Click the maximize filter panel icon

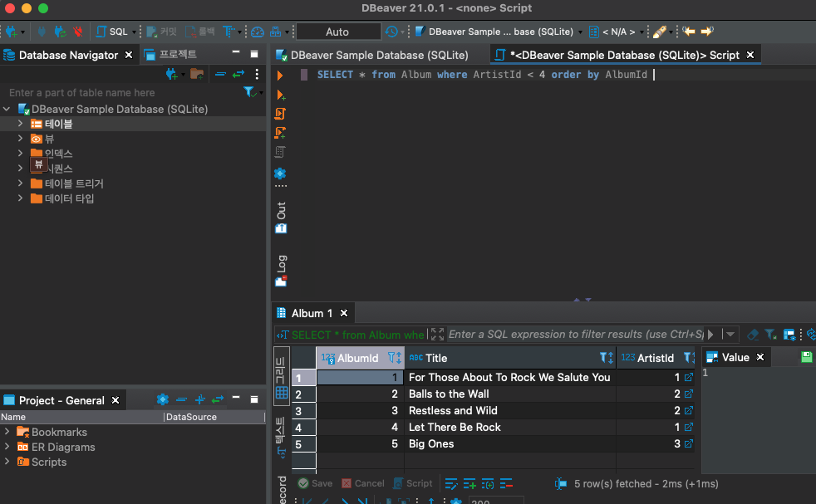point(438,334)
